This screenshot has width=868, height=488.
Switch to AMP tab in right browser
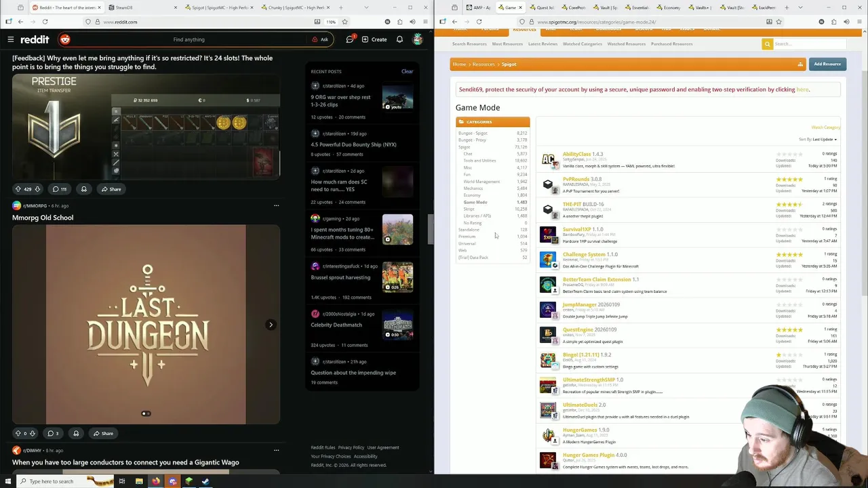coord(479,7)
